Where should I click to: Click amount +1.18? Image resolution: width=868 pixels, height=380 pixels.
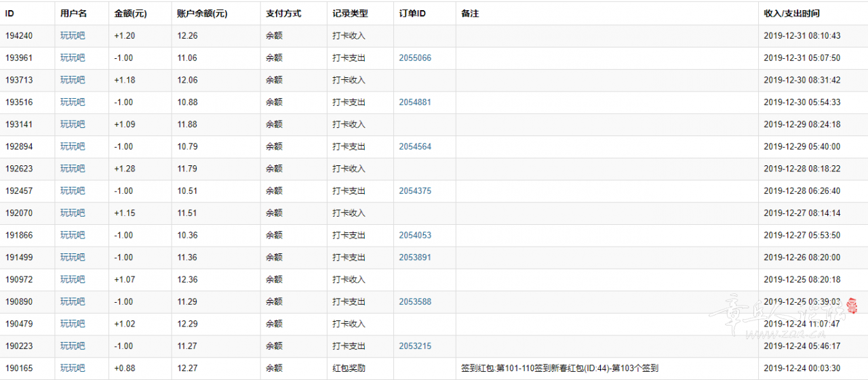tap(125, 80)
